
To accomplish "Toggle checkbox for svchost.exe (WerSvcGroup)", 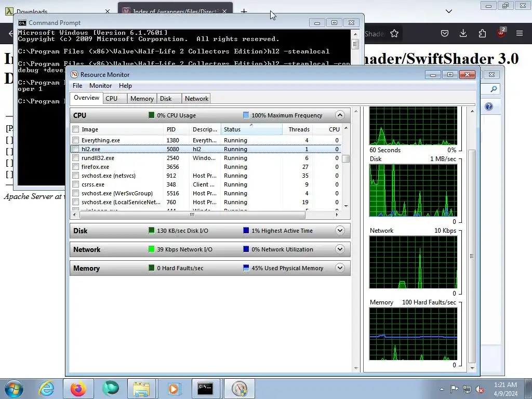I will (76, 193).
